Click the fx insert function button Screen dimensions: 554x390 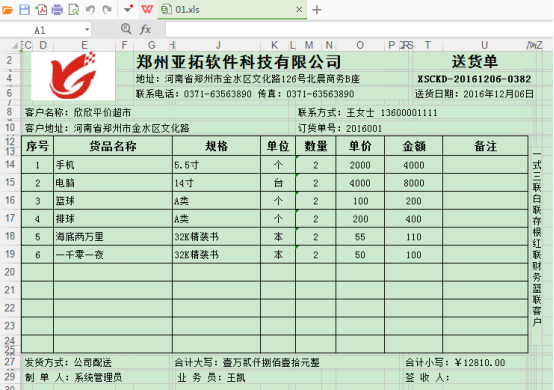(x=145, y=29)
